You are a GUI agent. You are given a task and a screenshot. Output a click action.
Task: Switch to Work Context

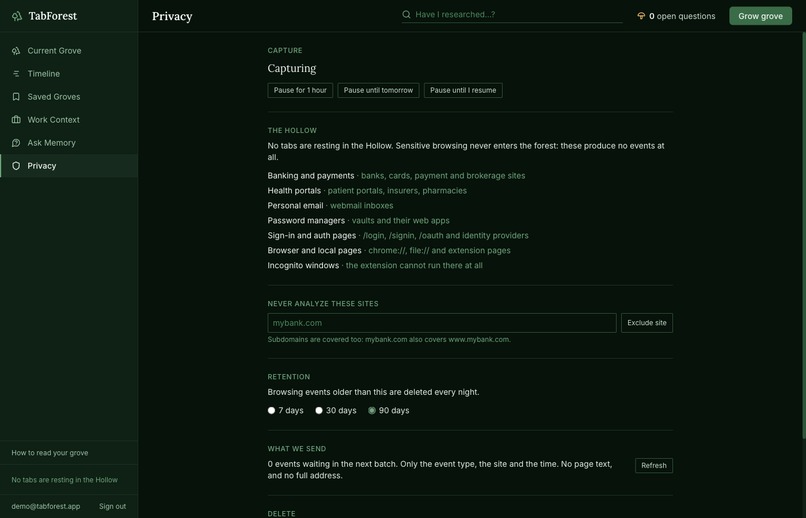69,120
